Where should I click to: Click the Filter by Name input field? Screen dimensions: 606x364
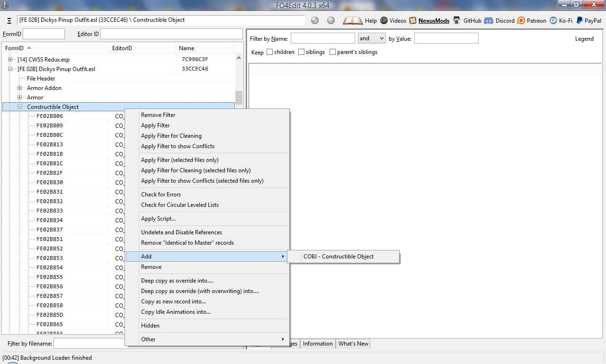point(322,38)
